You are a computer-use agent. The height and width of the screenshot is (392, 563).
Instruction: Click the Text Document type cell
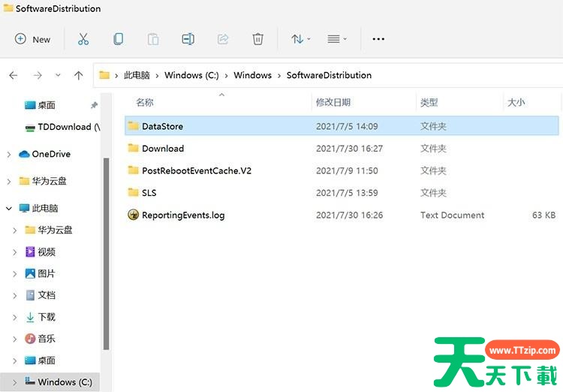click(x=452, y=215)
